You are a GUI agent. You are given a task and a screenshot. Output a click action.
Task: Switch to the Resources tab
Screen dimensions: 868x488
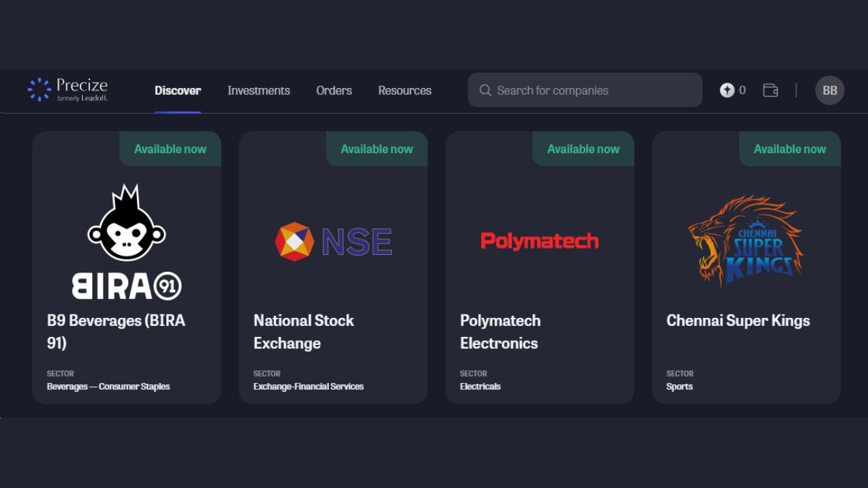(405, 90)
